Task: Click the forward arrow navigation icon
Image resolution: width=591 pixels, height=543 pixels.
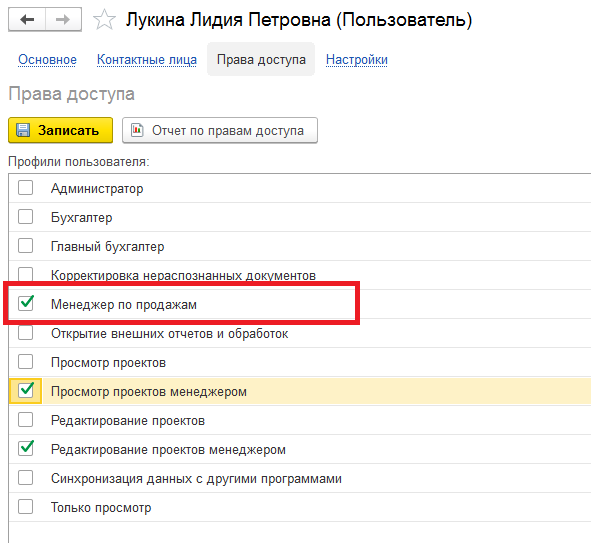Action: click(63, 19)
